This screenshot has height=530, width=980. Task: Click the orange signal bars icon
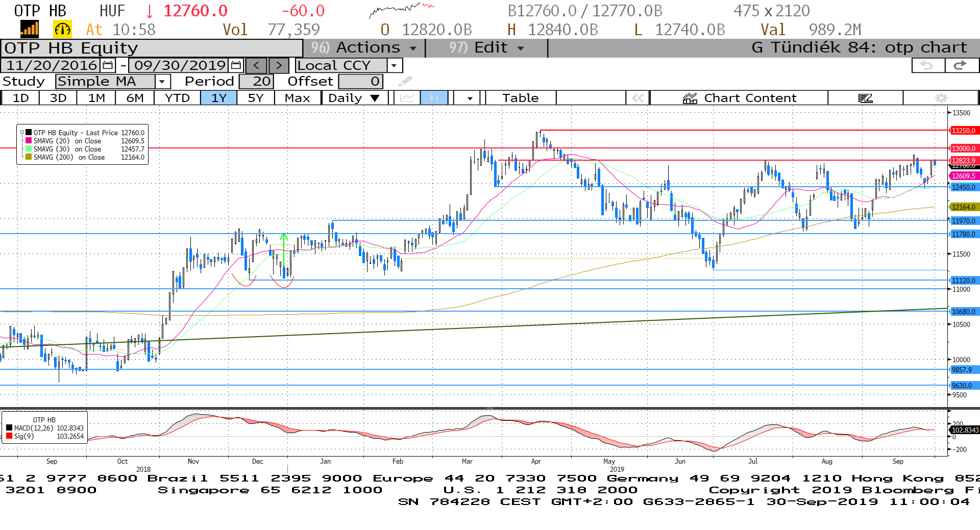click(30, 30)
